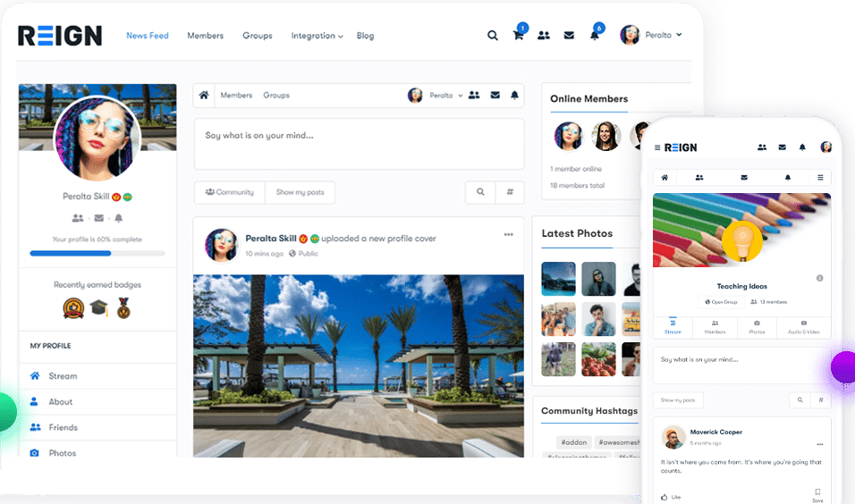The image size is (855, 504).
Task: Click the graduation cap badge
Action: pyautogui.click(x=98, y=308)
